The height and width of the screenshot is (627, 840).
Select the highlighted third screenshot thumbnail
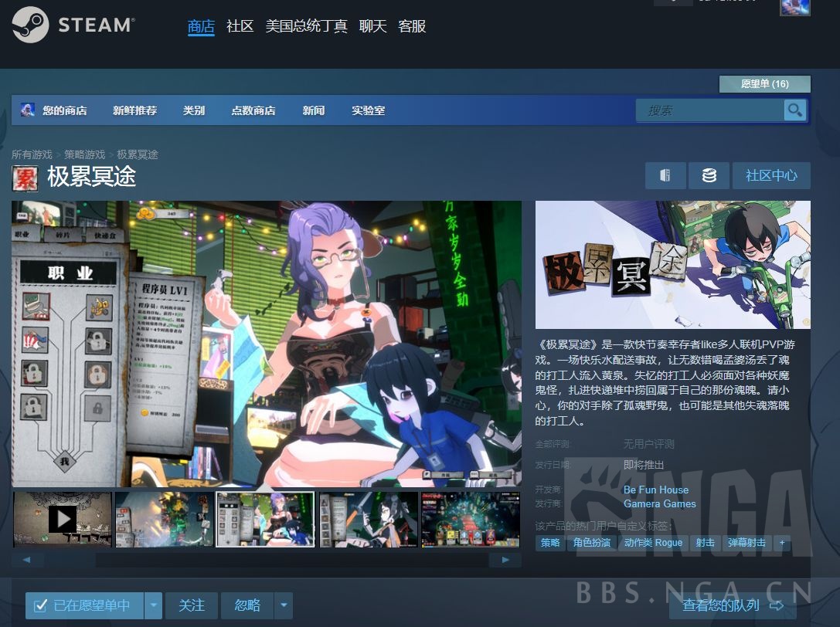coord(265,520)
